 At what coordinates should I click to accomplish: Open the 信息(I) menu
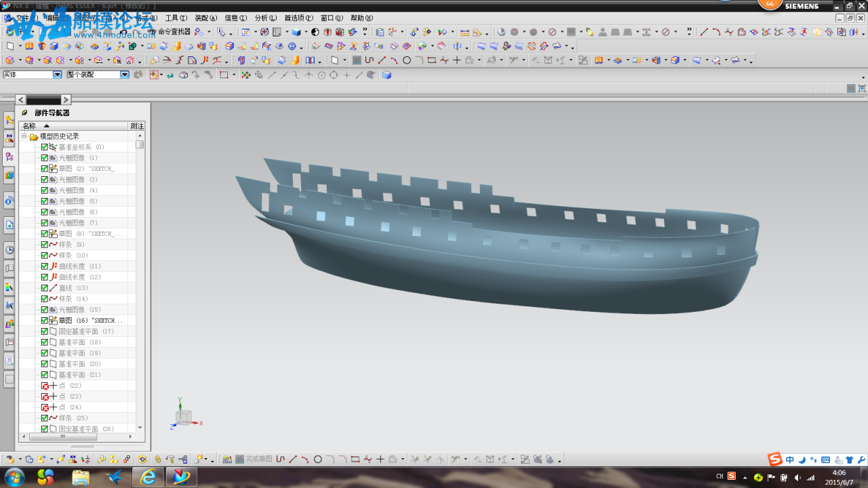tap(236, 18)
